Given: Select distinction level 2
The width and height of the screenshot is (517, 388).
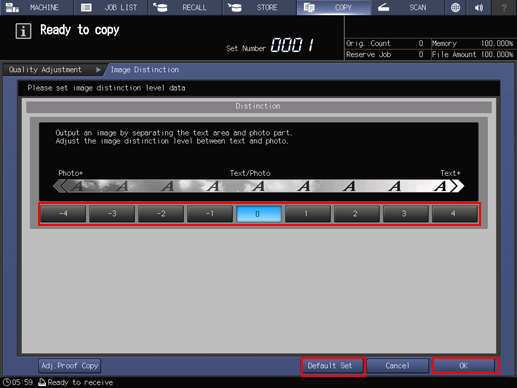Looking at the screenshot, I should tap(357, 214).
